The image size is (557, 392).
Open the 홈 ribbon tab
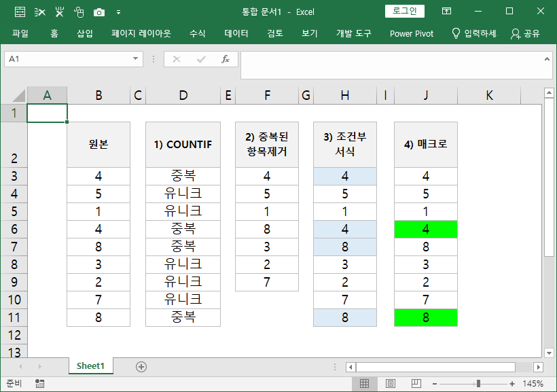(x=54, y=33)
